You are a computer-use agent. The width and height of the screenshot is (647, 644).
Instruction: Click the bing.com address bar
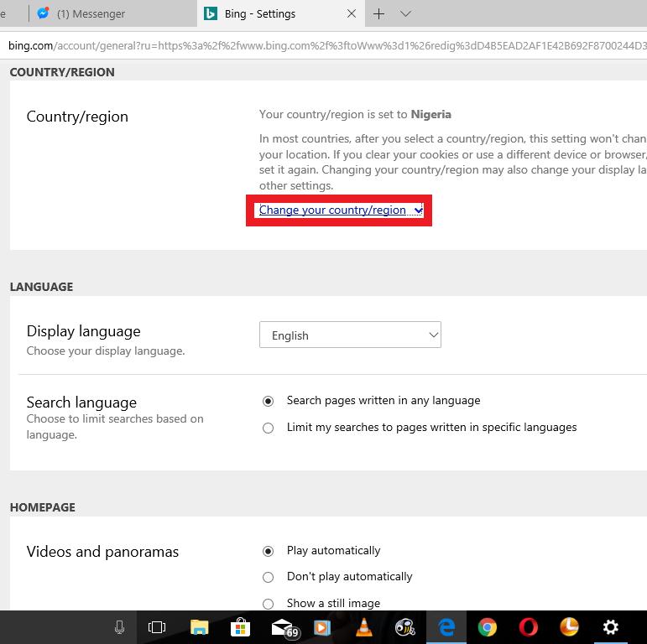pos(326,46)
